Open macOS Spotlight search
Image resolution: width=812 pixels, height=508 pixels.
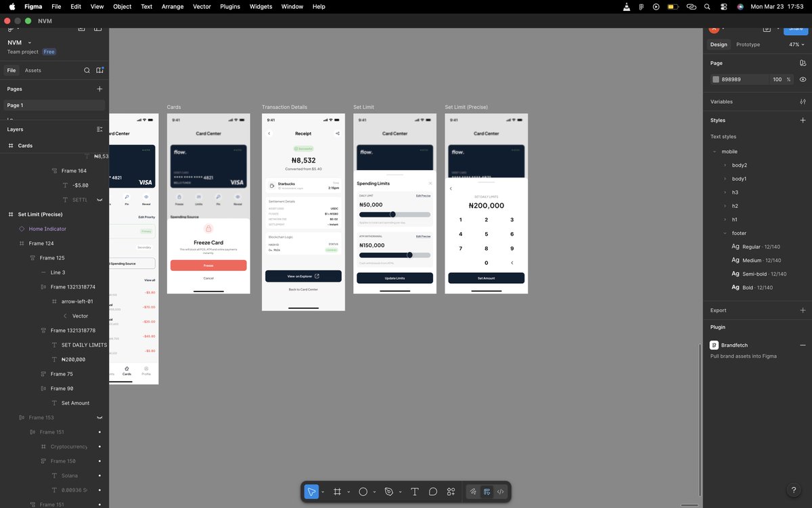[x=707, y=7]
